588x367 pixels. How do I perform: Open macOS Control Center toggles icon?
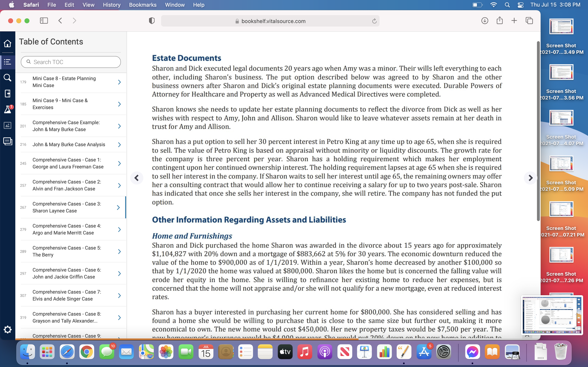pos(520,5)
